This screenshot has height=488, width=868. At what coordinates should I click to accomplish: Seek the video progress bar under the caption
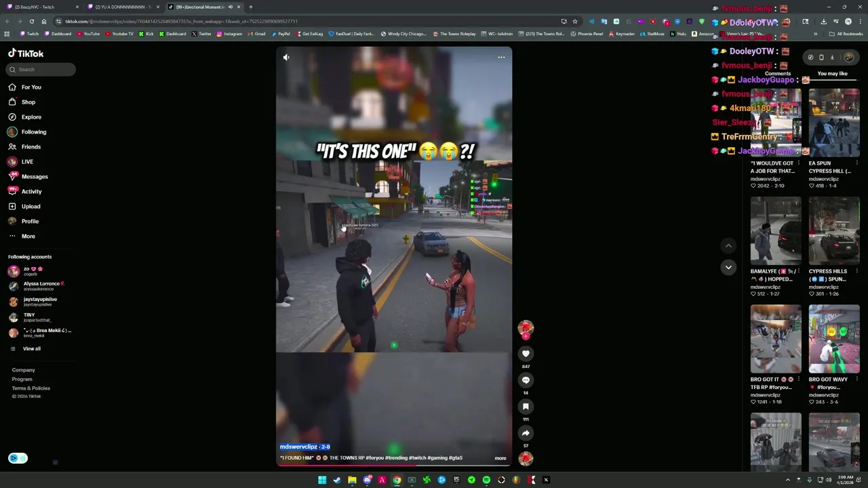[394, 466]
